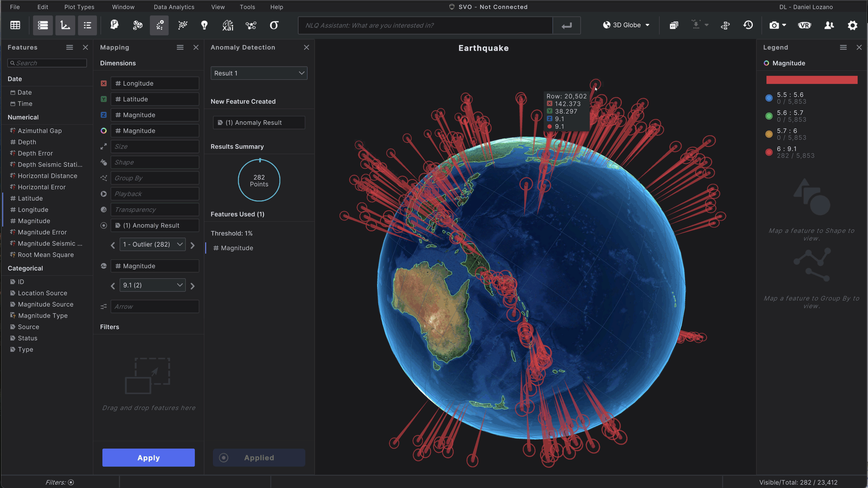
Task: Click the blue Apply button
Action: coord(149,458)
